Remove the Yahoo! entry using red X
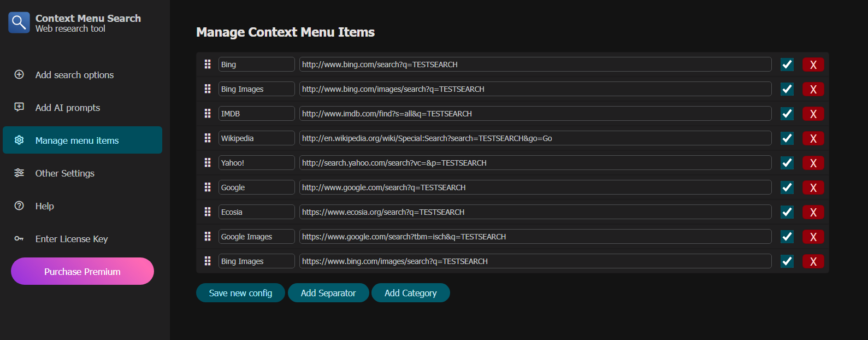Viewport: 868px width, 340px height. coord(813,163)
